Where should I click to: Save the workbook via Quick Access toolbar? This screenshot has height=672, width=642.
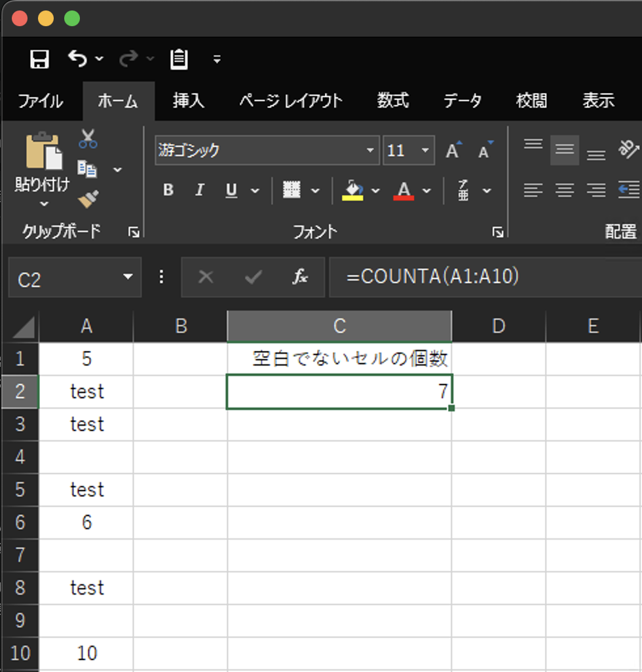tap(39, 59)
